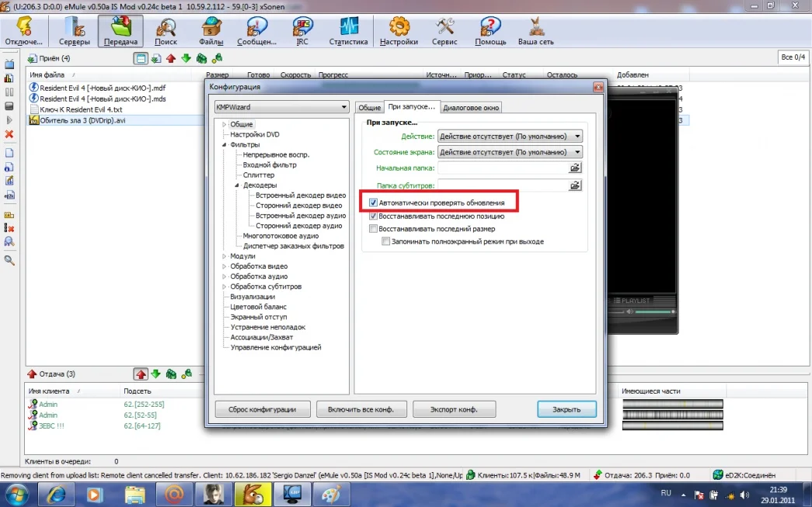Click the red up-arrow icon in Приём toolbar
This screenshot has width=812, height=507.
pos(171,58)
